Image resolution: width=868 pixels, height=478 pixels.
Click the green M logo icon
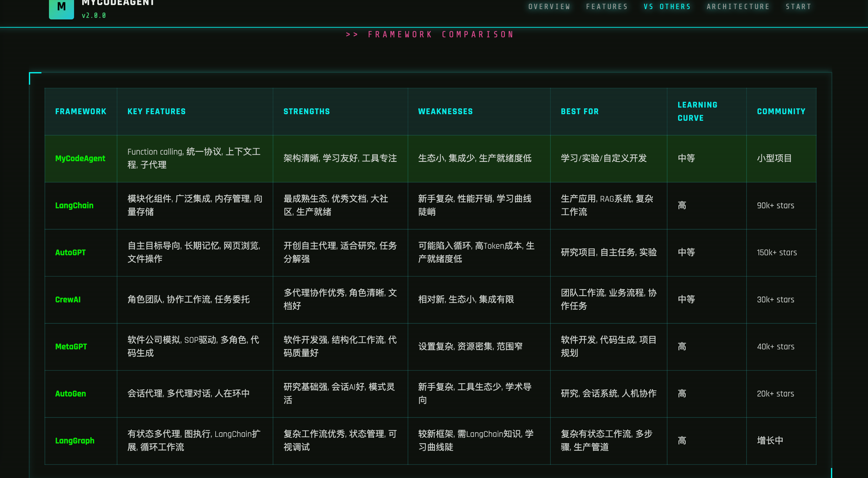tap(61, 8)
